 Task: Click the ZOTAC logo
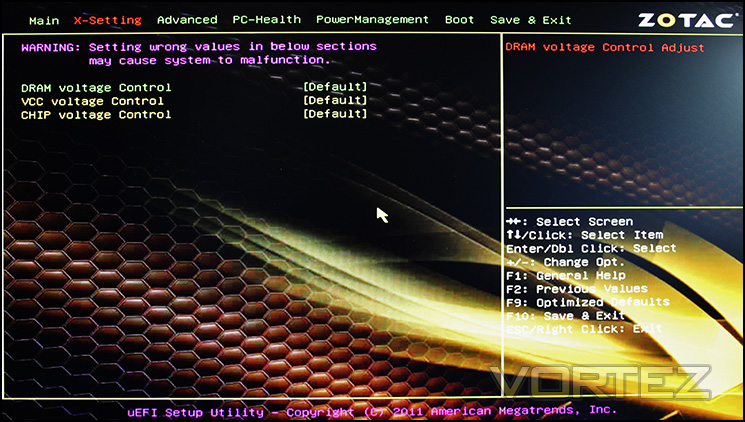point(686,20)
